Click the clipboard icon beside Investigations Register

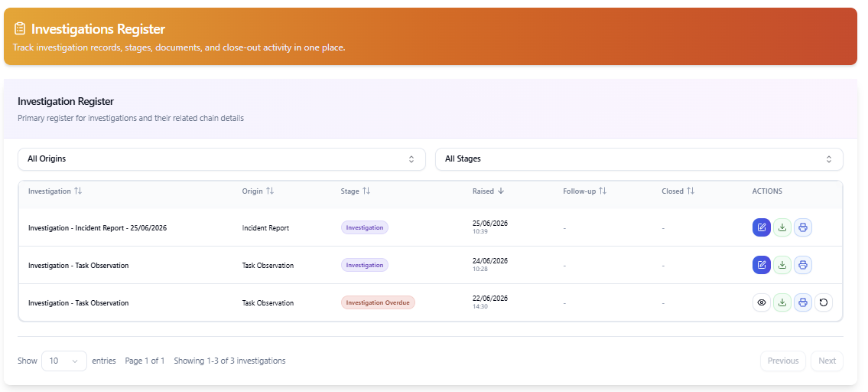(x=20, y=28)
